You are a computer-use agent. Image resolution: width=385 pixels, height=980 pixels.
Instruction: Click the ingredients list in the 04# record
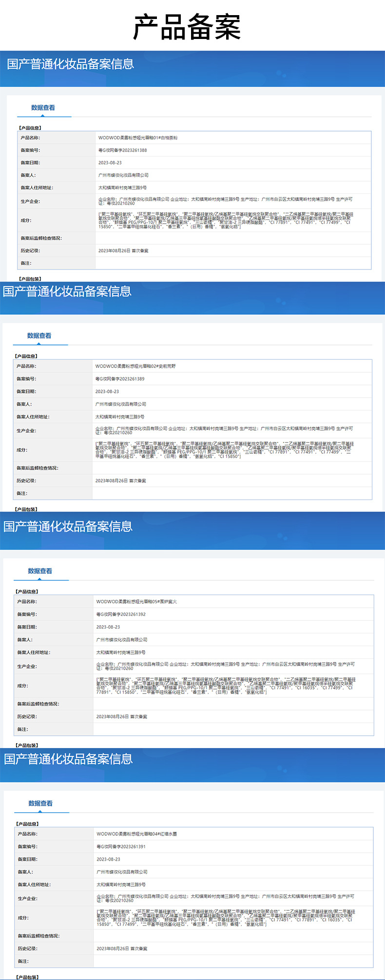pyautogui.click(x=226, y=918)
